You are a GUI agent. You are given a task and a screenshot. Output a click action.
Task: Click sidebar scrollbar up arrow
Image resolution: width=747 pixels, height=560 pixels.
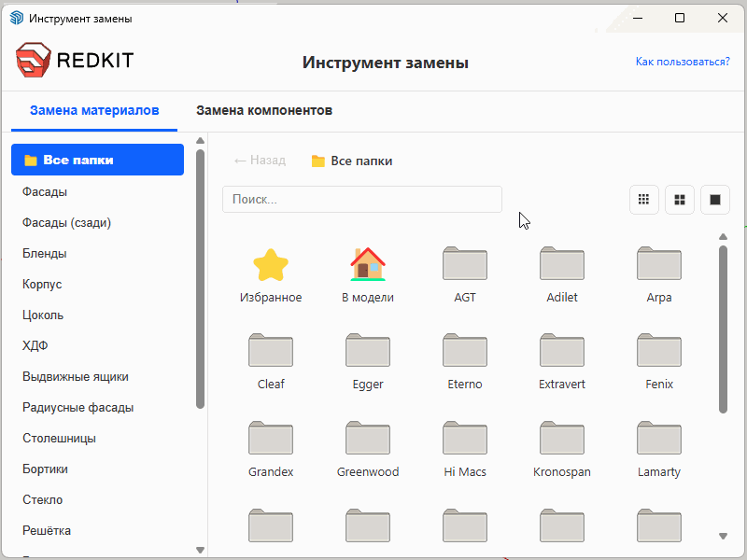[x=200, y=141]
